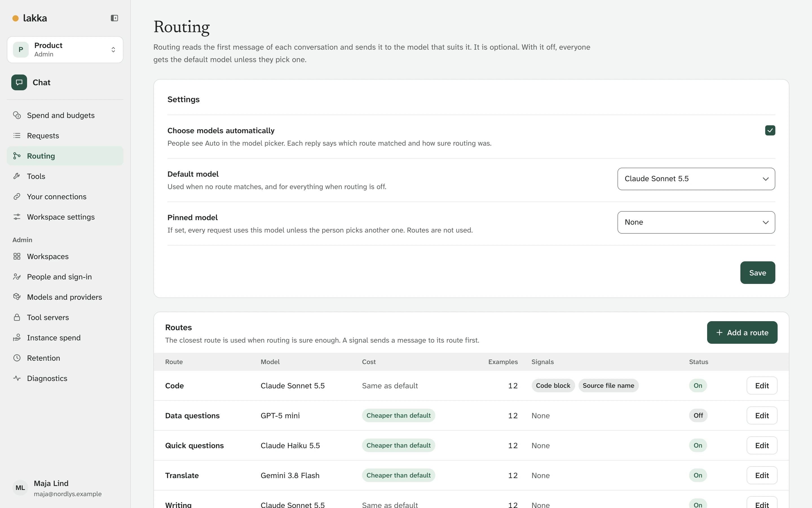Click the Code block signal tag

(553, 386)
